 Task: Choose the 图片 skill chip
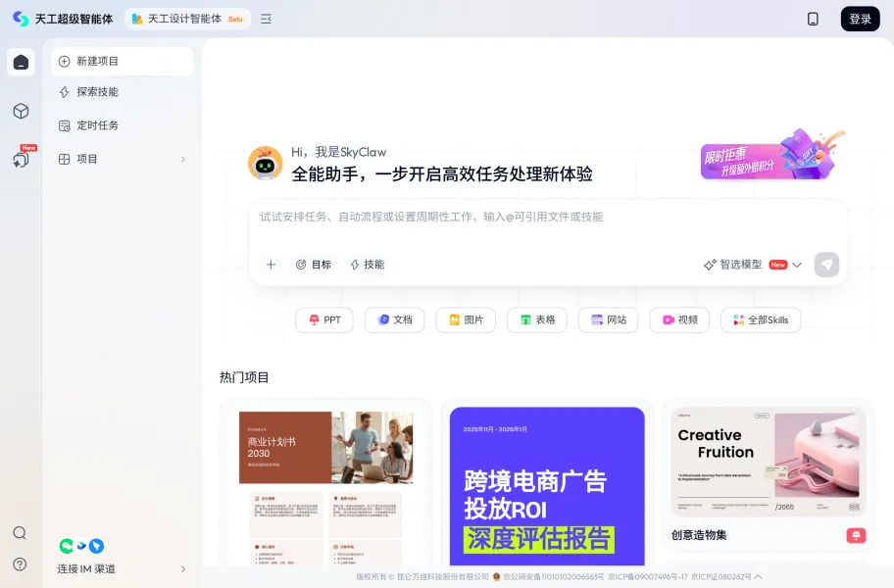click(466, 319)
